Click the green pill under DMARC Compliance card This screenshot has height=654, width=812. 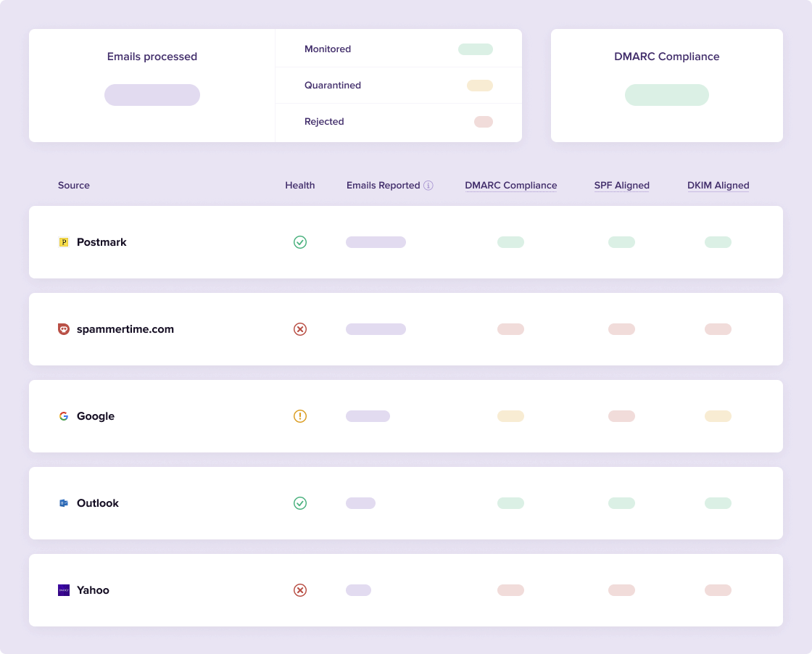[666, 95]
